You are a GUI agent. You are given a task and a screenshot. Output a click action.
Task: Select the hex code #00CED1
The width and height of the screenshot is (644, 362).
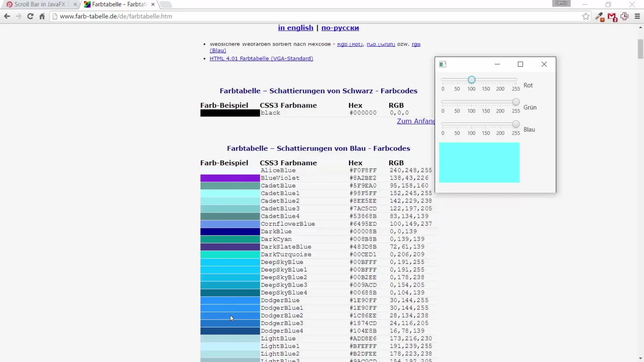363,254
